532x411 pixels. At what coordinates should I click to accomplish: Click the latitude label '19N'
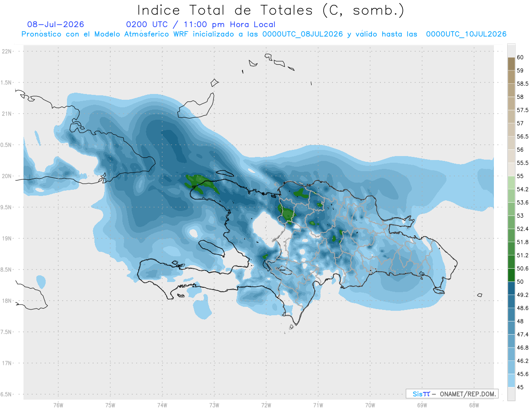click(7, 239)
